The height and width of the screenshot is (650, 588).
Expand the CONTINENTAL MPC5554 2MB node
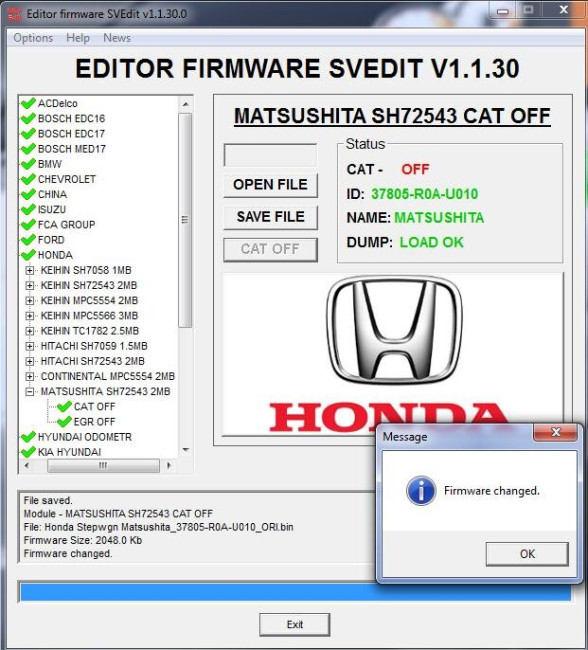point(29,376)
